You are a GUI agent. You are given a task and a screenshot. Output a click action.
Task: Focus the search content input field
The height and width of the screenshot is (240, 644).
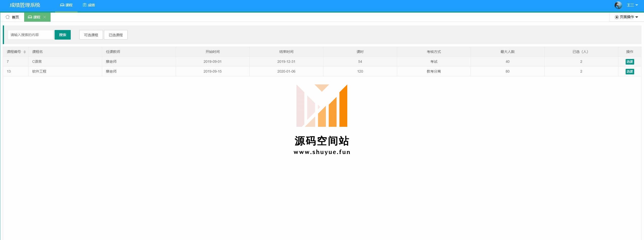(30, 35)
